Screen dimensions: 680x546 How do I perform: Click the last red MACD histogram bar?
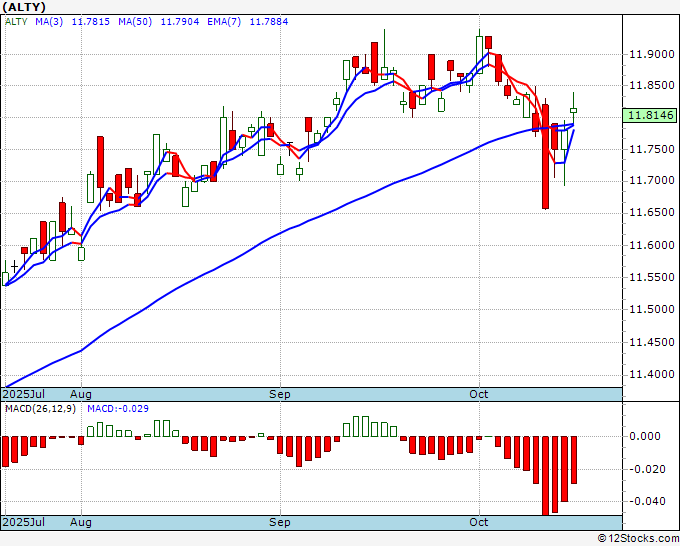point(574,460)
